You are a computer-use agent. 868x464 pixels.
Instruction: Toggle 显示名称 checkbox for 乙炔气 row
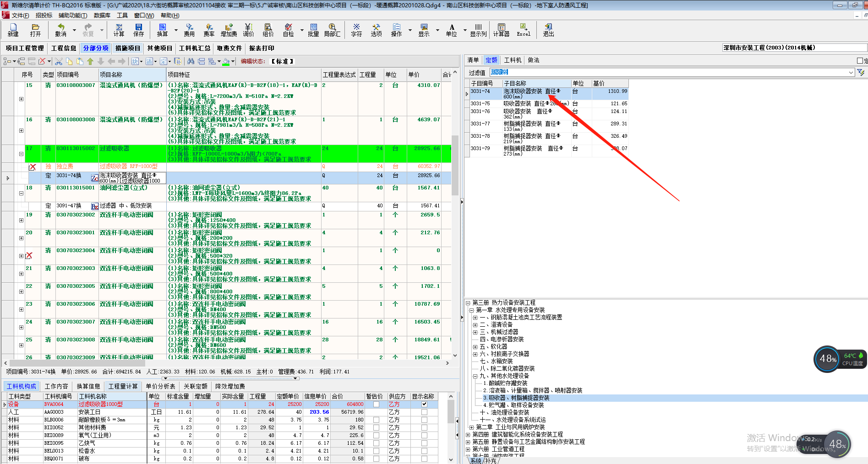coord(424,443)
